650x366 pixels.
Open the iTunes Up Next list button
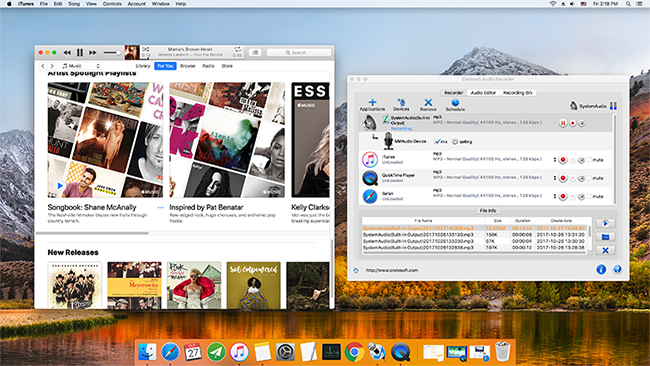point(255,53)
